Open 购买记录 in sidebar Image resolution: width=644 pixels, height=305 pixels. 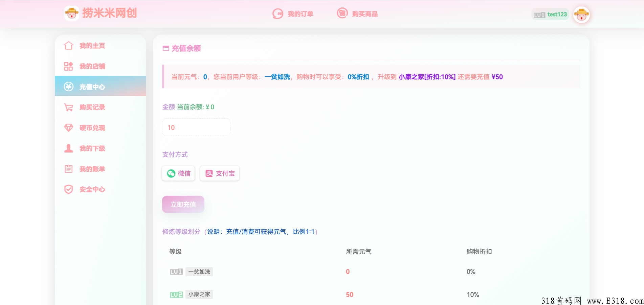(101, 107)
